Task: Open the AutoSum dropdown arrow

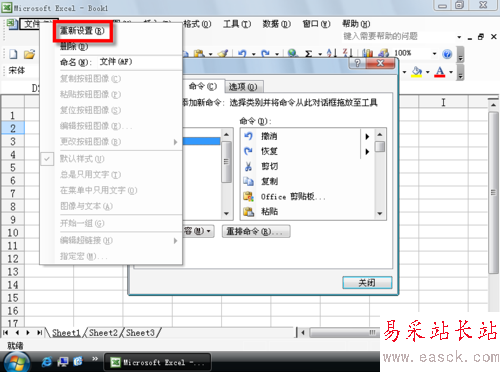Action: (320, 54)
